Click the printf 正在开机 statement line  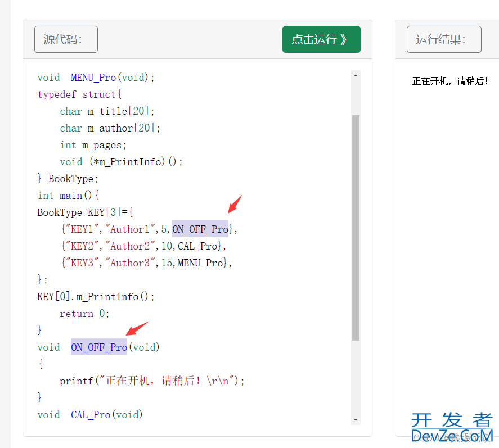[152, 381]
